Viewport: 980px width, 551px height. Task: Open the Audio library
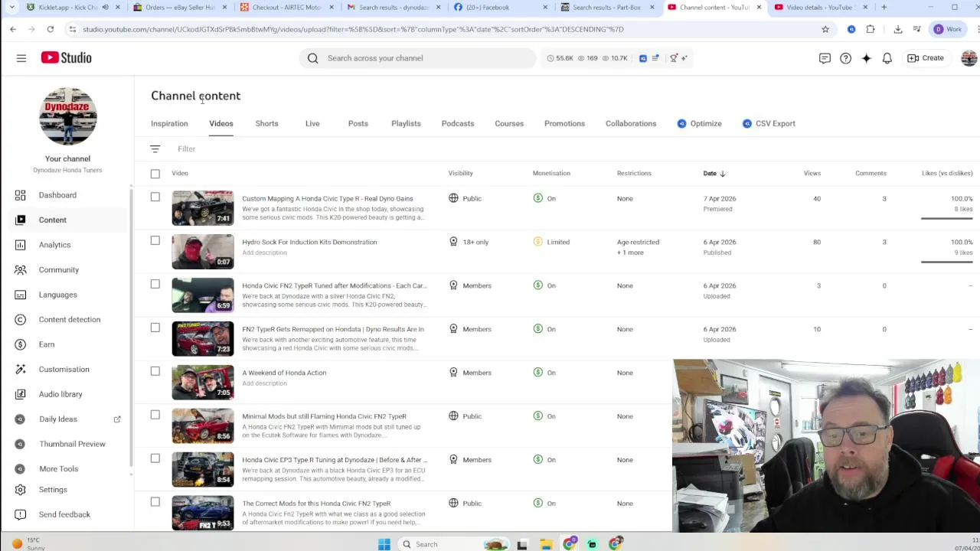60,394
